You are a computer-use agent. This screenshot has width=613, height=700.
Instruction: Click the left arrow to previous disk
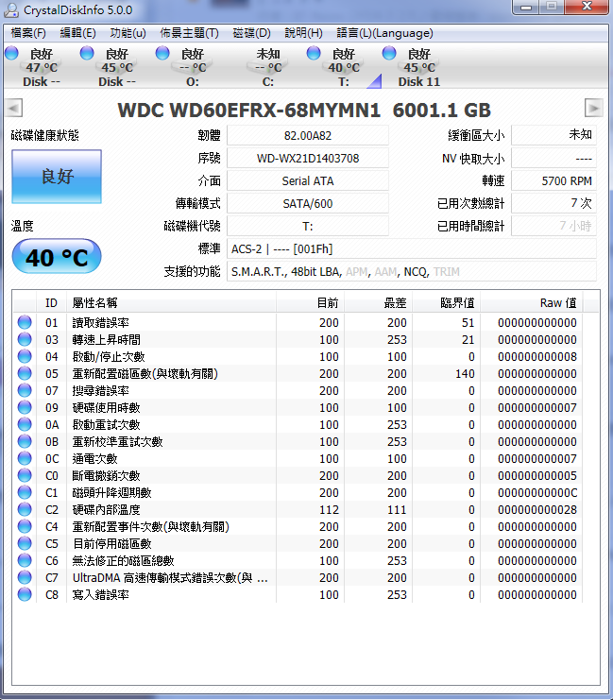click(14, 108)
